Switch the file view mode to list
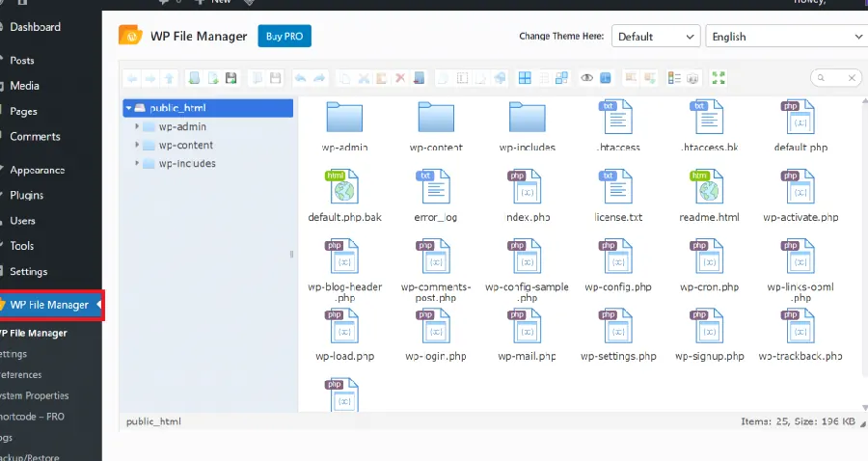The image size is (868, 461). 674,78
